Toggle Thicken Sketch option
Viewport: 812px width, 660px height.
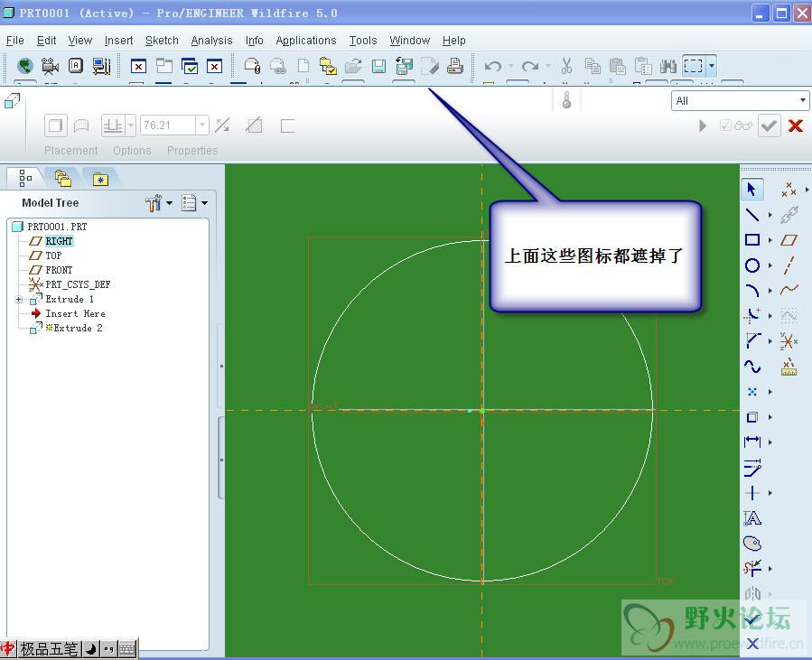click(x=287, y=125)
